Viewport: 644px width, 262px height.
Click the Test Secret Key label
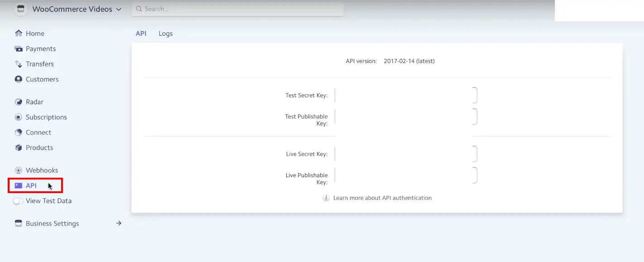click(x=306, y=95)
